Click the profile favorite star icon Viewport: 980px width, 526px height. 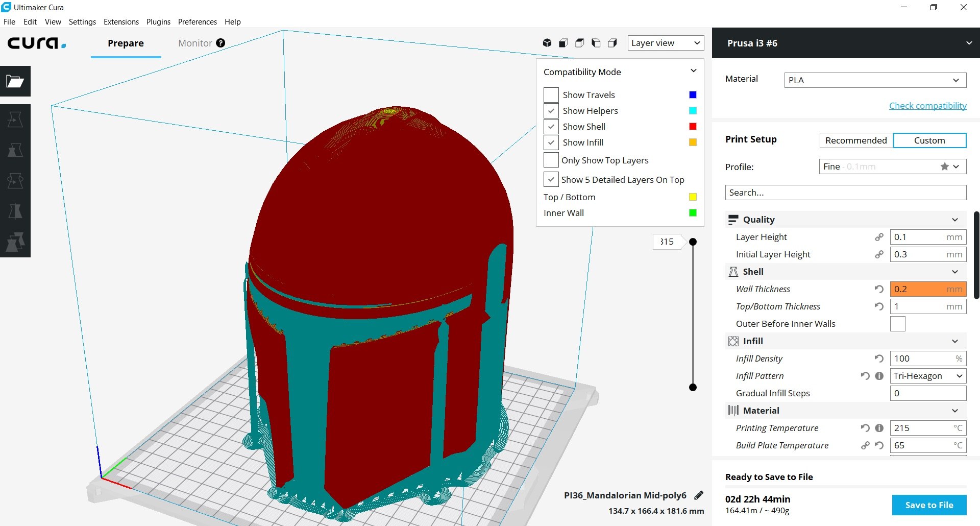[x=945, y=166]
